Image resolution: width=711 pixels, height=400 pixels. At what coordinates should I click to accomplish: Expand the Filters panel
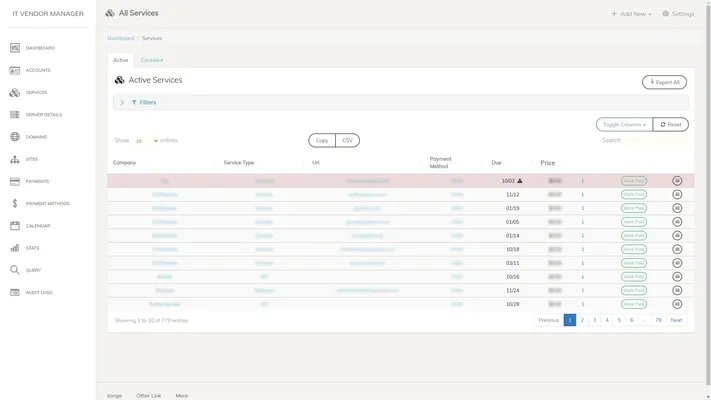click(140, 102)
